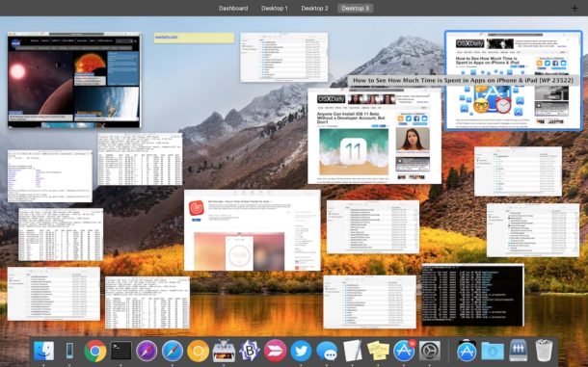Viewport: 588px width, 367px height.
Task: Open the orange circle app in the Dock
Action: coord(198,351)
